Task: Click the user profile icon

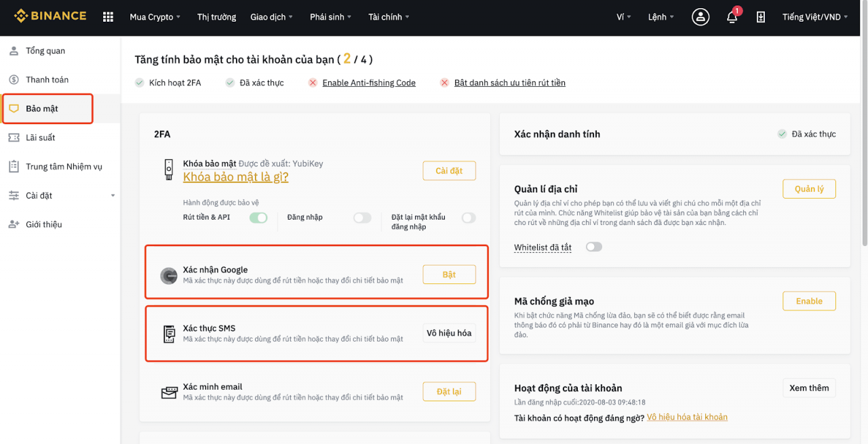Action: tap(701, 17)
